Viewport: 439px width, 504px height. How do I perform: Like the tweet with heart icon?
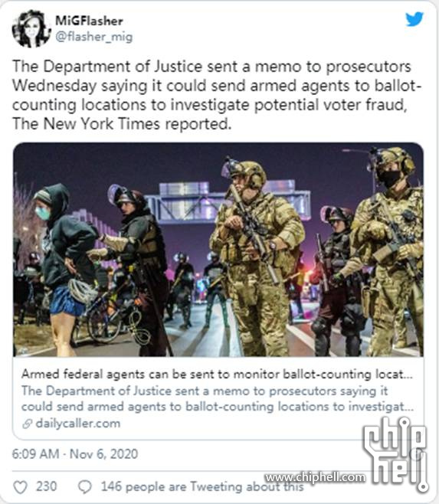(20, 487)
